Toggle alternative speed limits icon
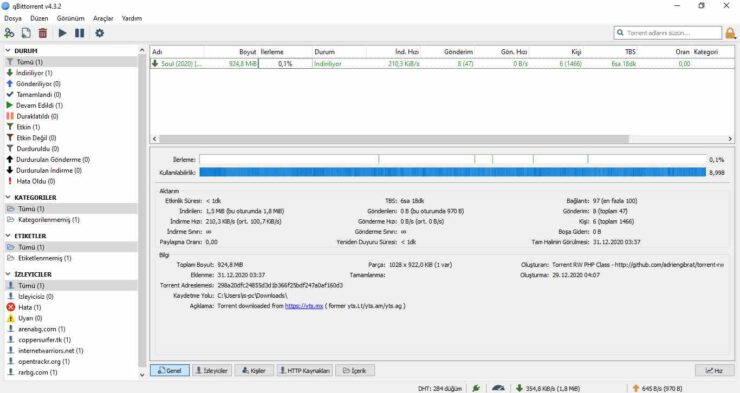The width and height of the screenshot is (740, 393). click(498, 388)
